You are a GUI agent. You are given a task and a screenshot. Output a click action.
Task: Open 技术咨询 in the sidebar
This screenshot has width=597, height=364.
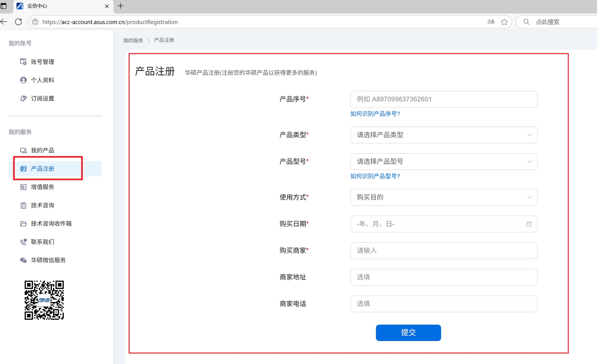[x=42, y=205]
